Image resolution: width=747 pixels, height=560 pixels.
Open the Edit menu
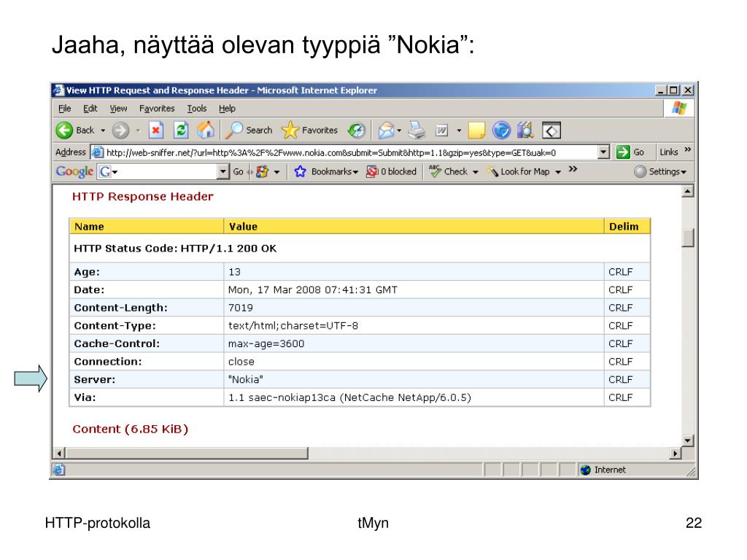90,109
